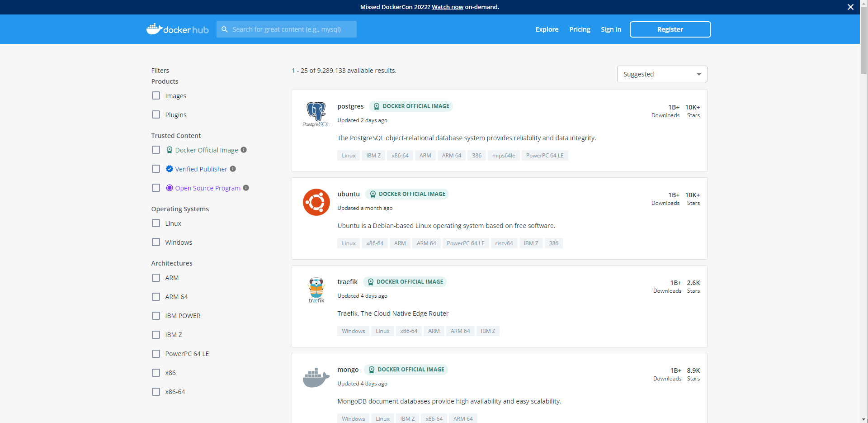This screenshot has width=868, height=423.
Task: Click ubuntu riscv64 tag
Action: coord(504,243)
